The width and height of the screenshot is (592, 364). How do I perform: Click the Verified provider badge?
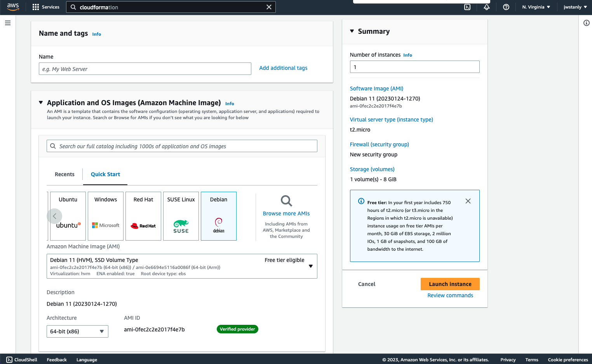[x=237, y=329]
